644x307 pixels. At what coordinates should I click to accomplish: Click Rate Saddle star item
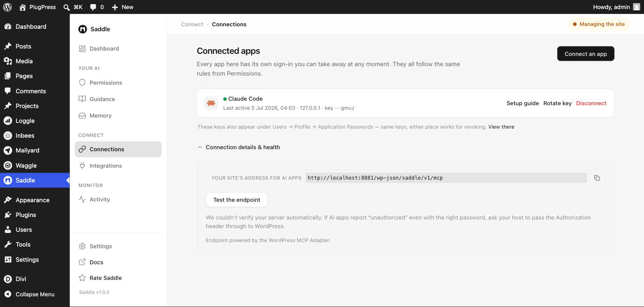tap(118, 278)
